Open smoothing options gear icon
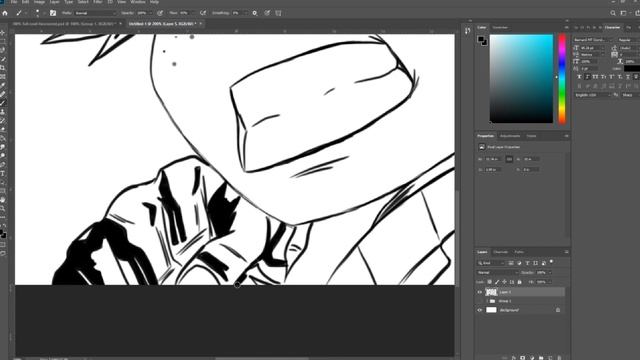The height and width of the screenshot is (360, 640). pos(255,13)
